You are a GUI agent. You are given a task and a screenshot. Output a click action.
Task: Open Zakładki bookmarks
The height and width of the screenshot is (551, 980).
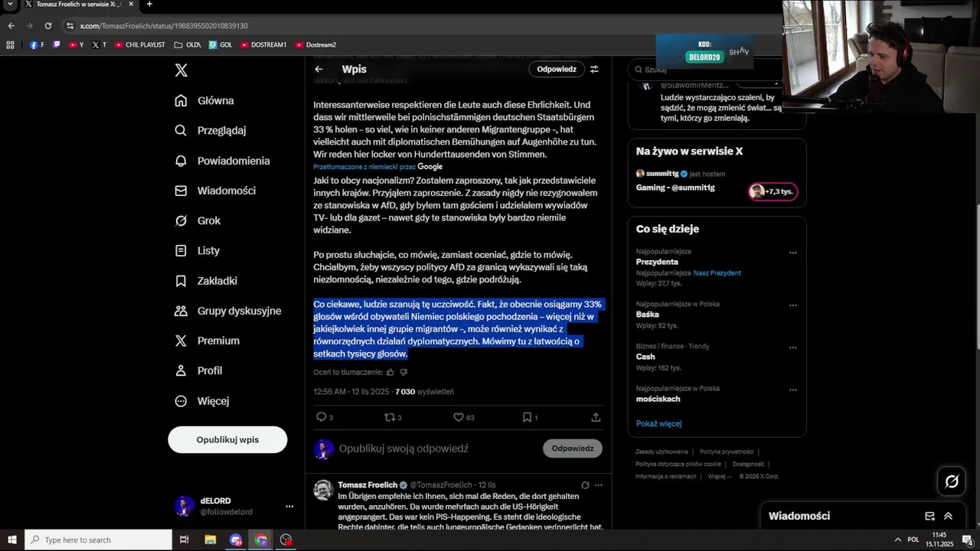click(206, 281)
